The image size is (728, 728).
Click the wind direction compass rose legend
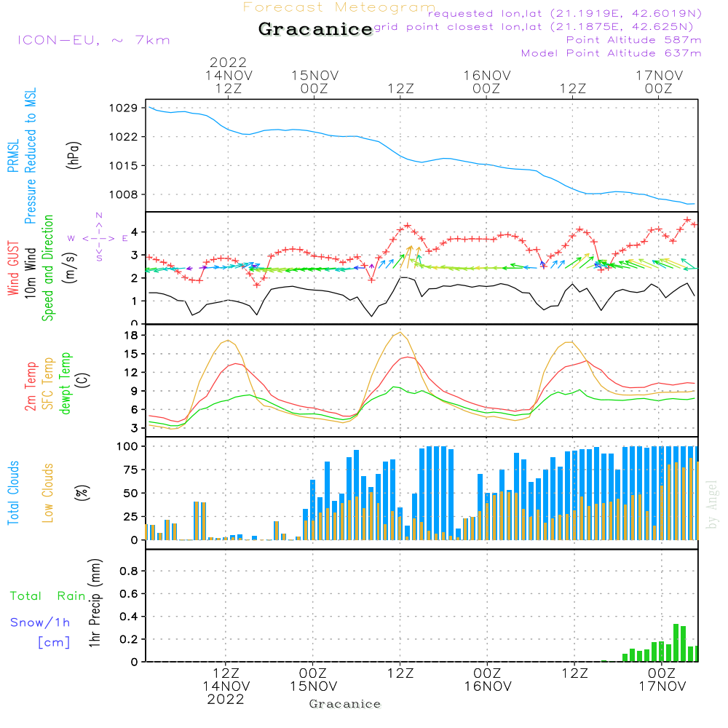pyautogui.click(x=98, y=238)
